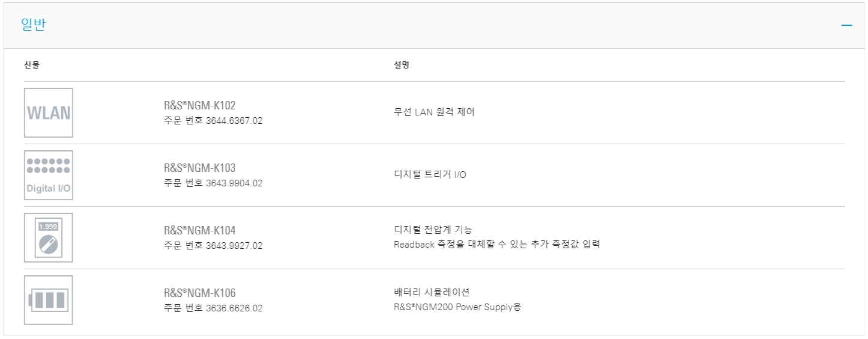Click the 디지털 전압계 기능 description
The height and width of the screenshot is (339, 868).
[x=433, y=230]
